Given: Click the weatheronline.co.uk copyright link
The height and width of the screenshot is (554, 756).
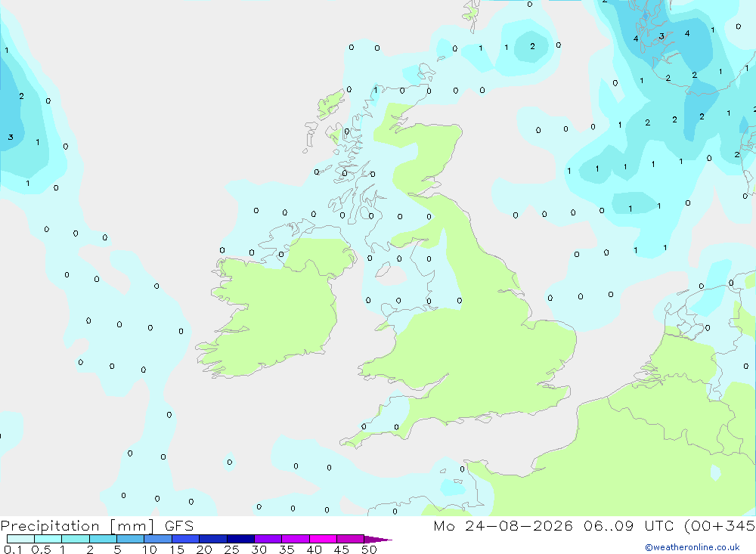Looking at the screenshot, I should pyautogui.click(x=692, y=547).
